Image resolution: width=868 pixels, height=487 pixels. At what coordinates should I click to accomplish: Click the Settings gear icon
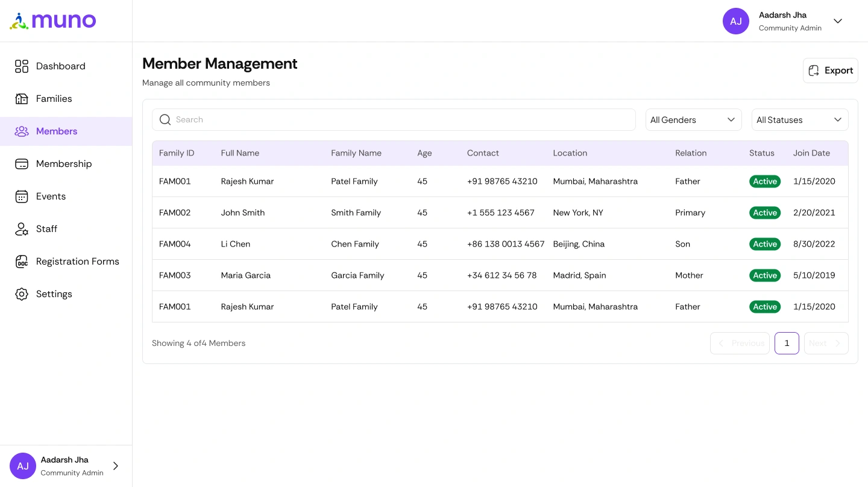(x=22, y=294)
